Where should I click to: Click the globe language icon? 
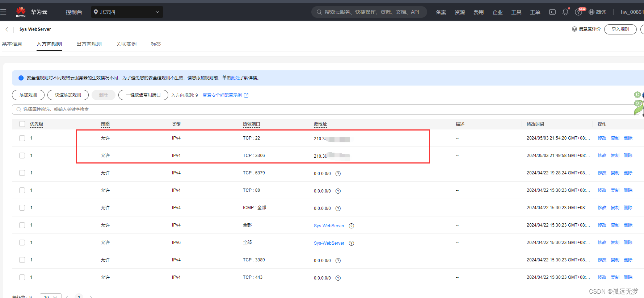(592, 12)
